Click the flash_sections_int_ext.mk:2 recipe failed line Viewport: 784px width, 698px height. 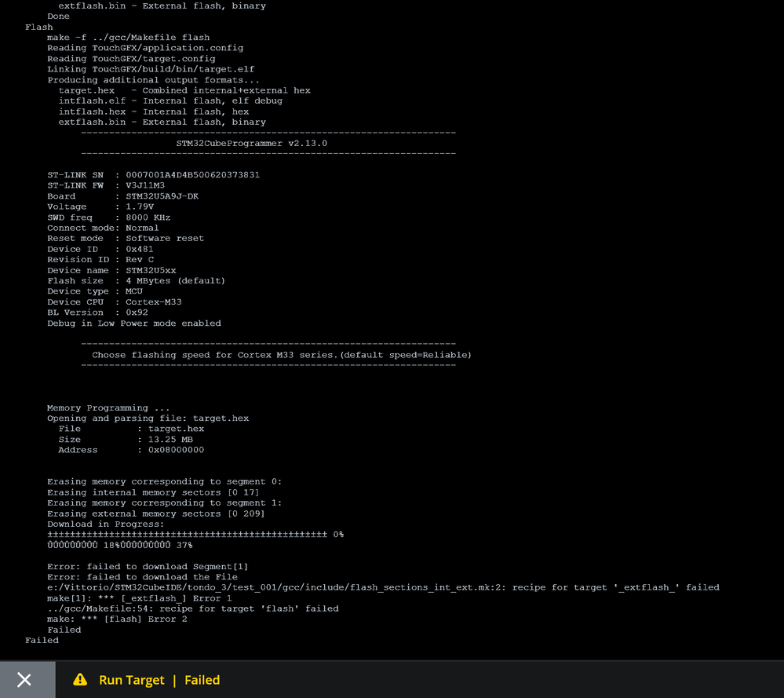click(x=384, y=587)
